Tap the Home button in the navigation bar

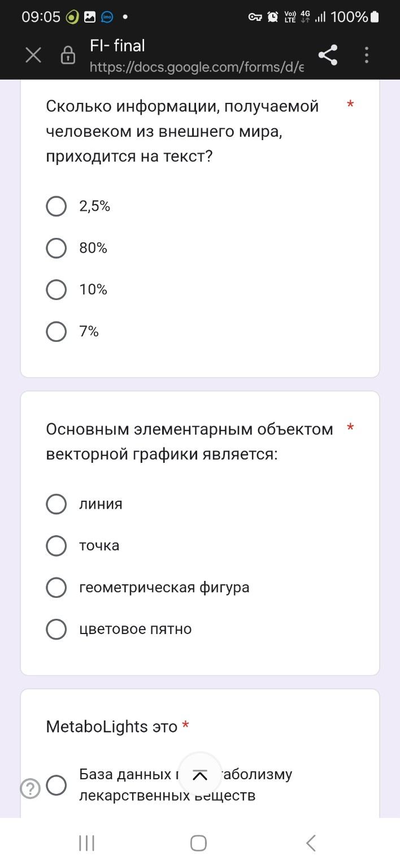(198, 842)
